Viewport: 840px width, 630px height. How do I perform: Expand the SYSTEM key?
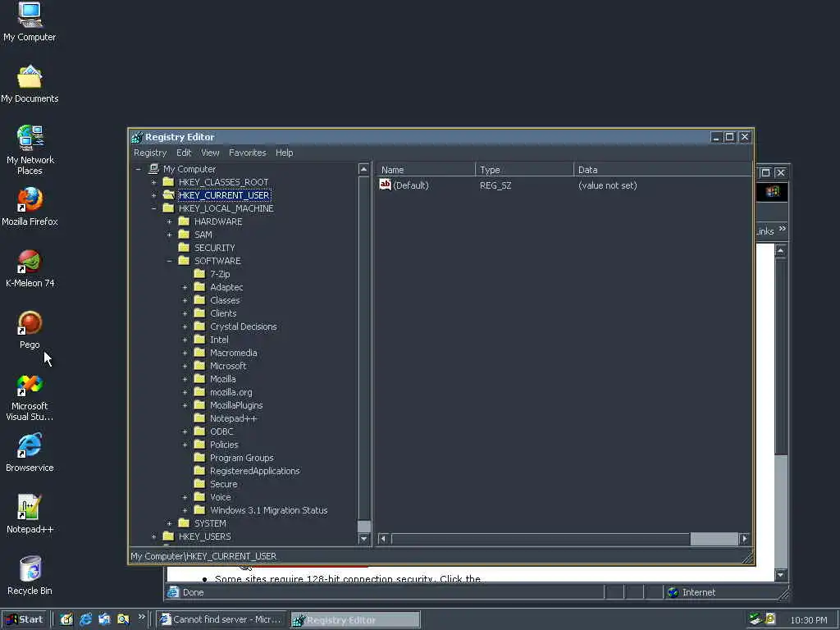click(x=169, y=523)
